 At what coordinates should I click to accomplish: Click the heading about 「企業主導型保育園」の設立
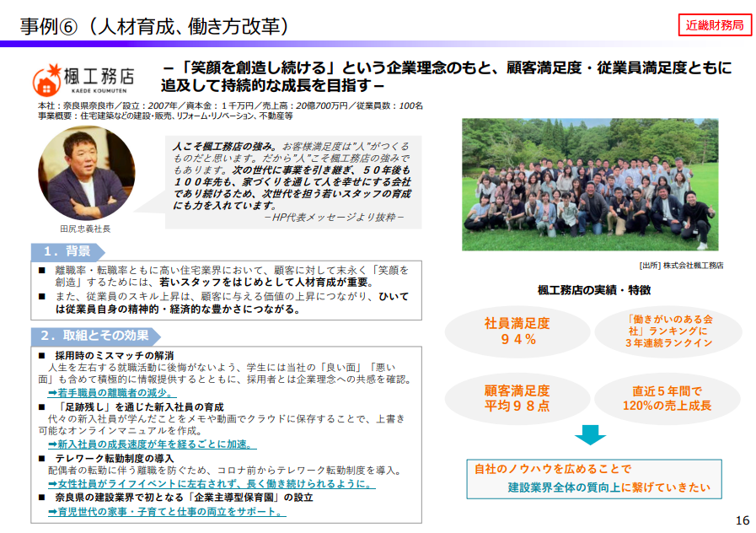(184, 497)
